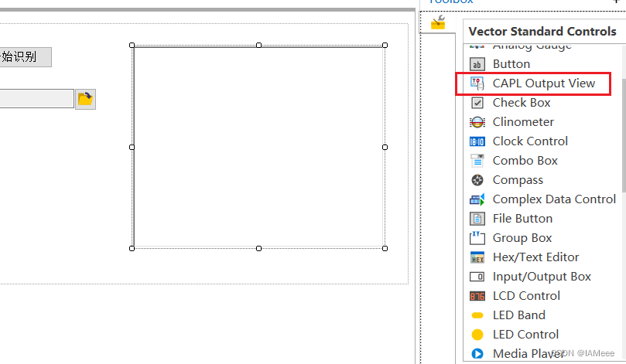This screenshot has width=626, height=364.
Task: Click the Group Box label
Action: click(522, 238)
